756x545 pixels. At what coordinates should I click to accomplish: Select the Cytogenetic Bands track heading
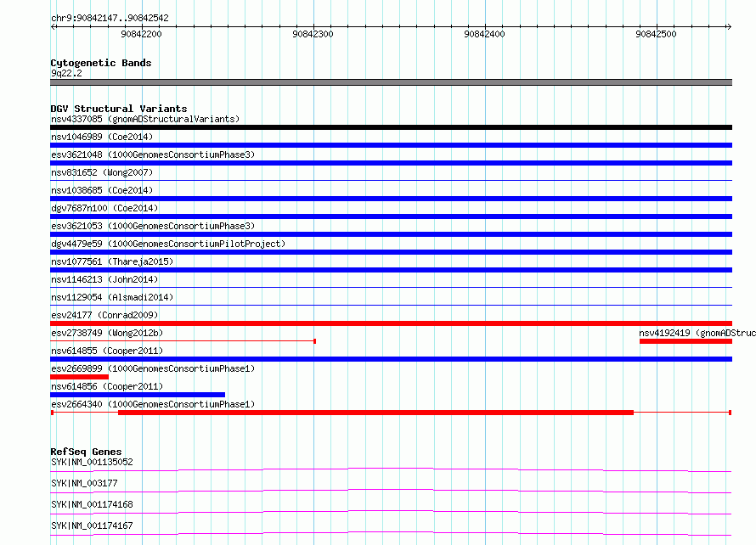pos(101,63)
